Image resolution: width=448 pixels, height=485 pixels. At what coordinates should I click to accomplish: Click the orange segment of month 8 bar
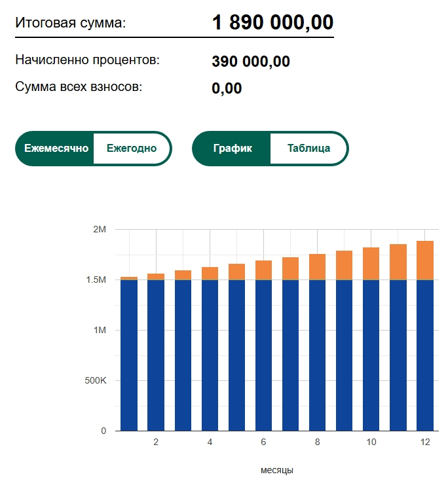pos(317,267)
